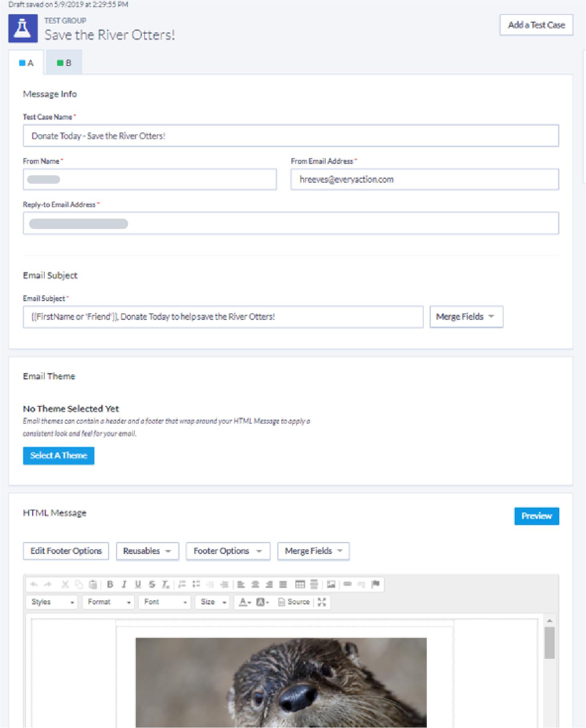Click the editor scrollbar up arrow
This screenshot has height=728, width=586.
coord(550,620)
